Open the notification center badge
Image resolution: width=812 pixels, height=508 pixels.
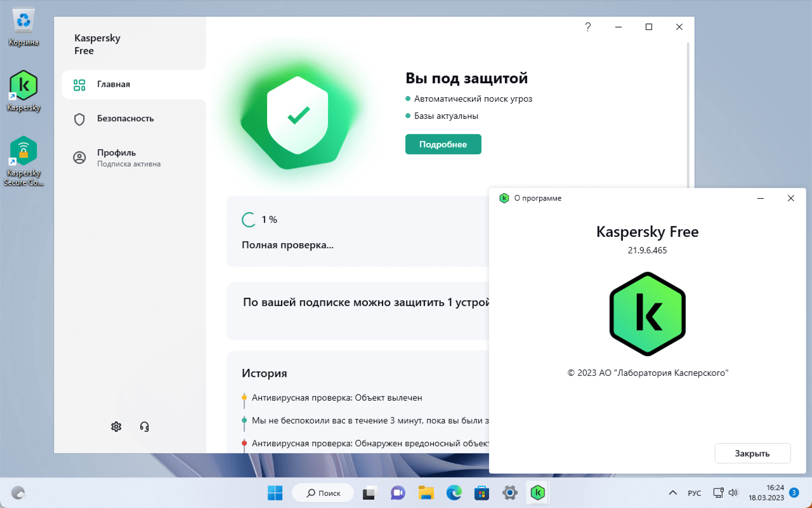794,492
